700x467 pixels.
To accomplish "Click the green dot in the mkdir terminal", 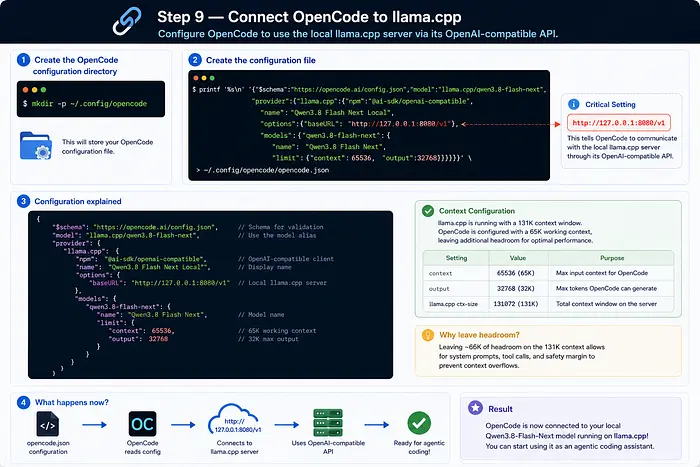I will tap(43, 90).
